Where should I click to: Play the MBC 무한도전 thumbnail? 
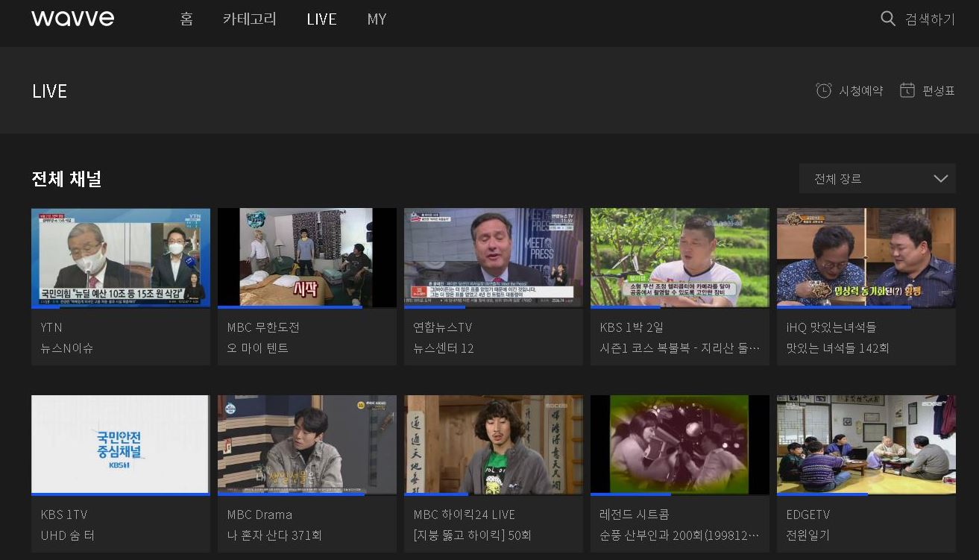[x=307, y=258]
